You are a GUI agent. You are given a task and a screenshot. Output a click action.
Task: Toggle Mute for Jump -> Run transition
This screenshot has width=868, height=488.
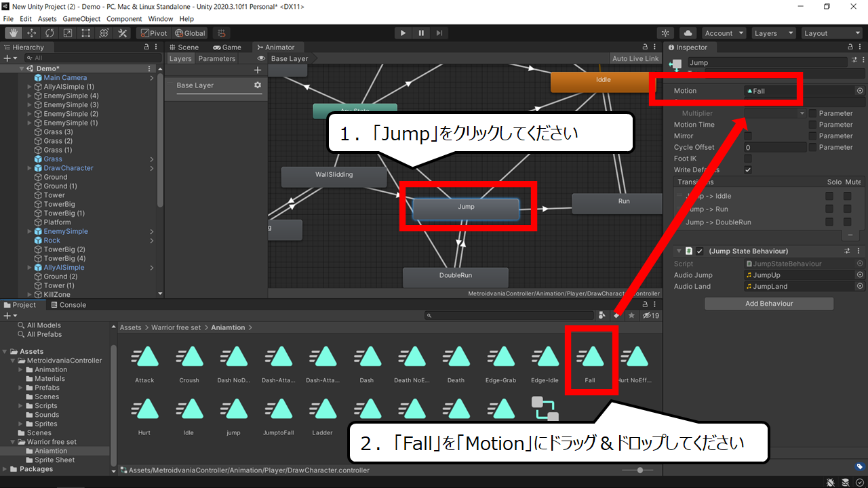[x=847, y=209]
